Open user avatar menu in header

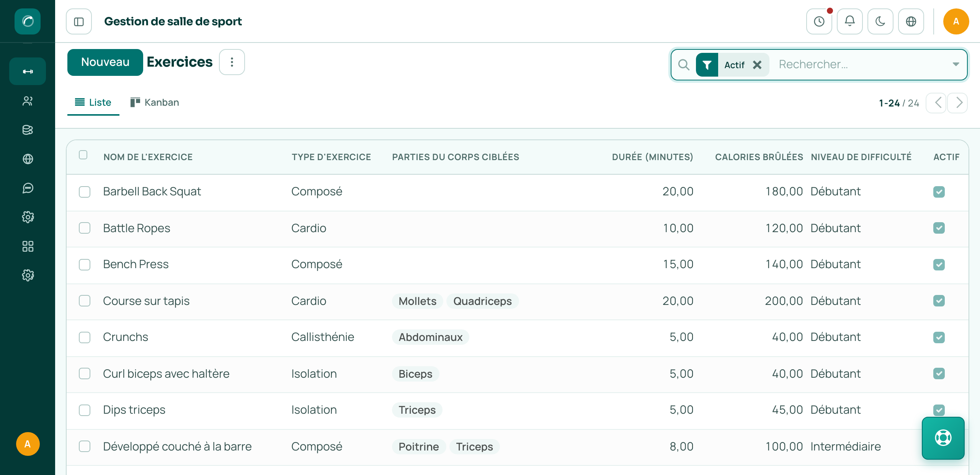click(956, 21)
